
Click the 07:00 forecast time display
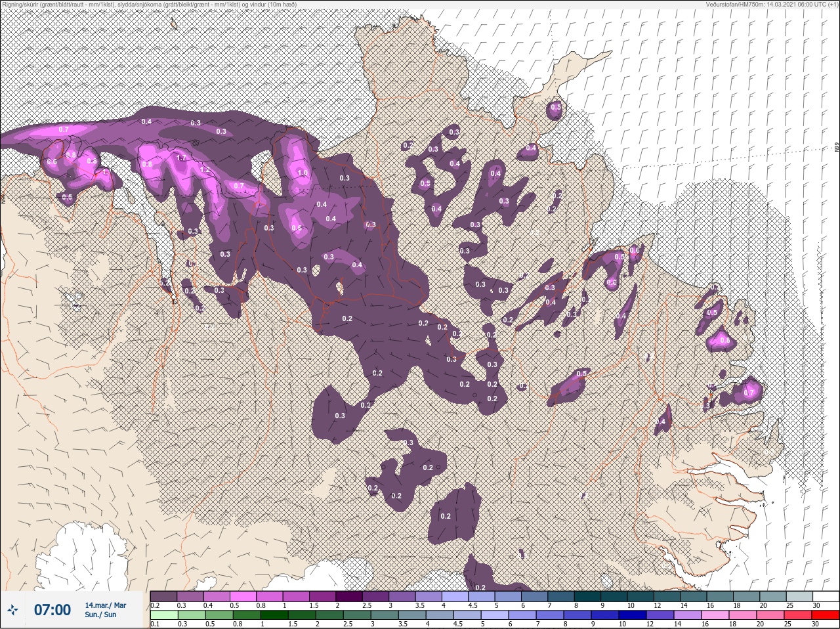[52, 610]
